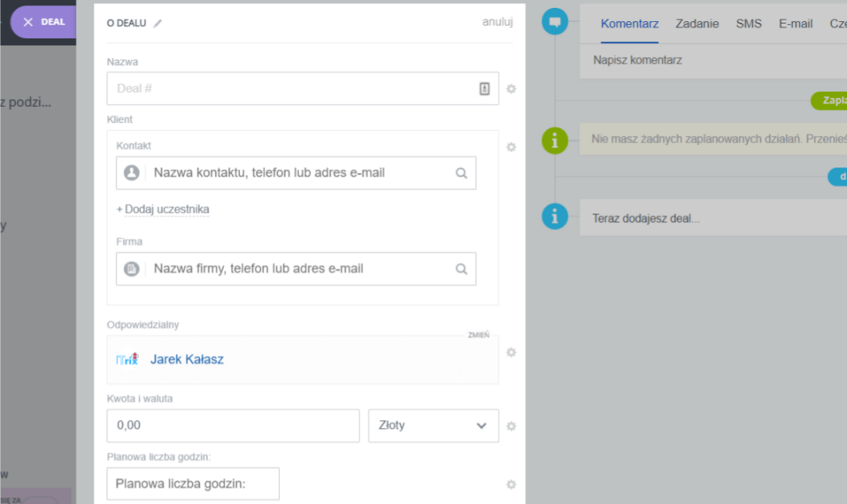Image resolution: width=847 pixels, height=504 pixels.
Task: Click the pencil icon next to O DEALU
Action: (158, 24)
